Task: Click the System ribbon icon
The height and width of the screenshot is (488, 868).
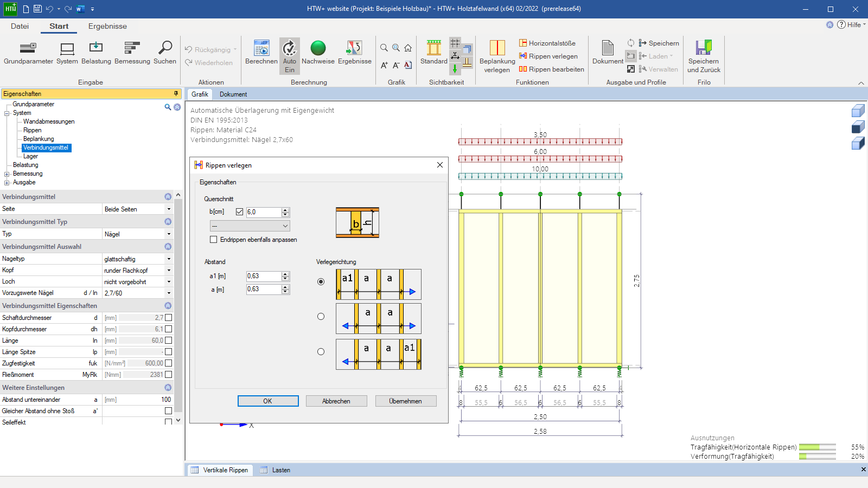Action: (67, 53)
